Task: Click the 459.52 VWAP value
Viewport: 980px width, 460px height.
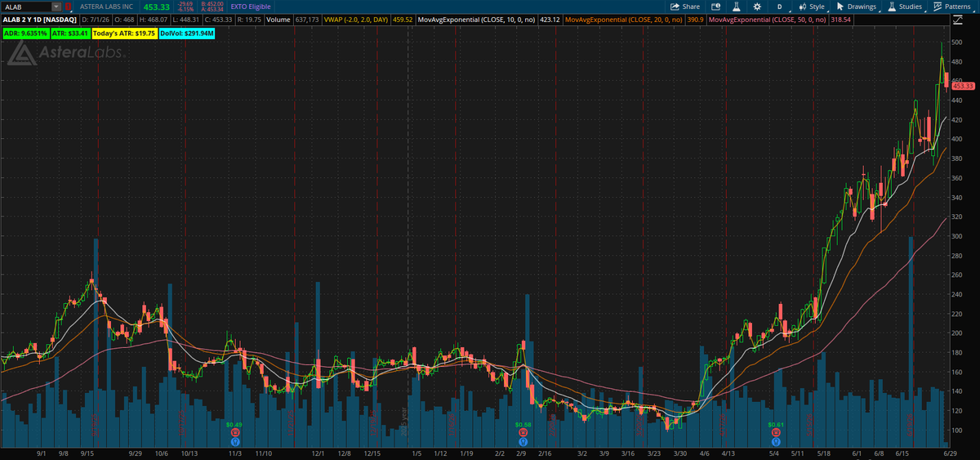Action: (x=403, y=19)
